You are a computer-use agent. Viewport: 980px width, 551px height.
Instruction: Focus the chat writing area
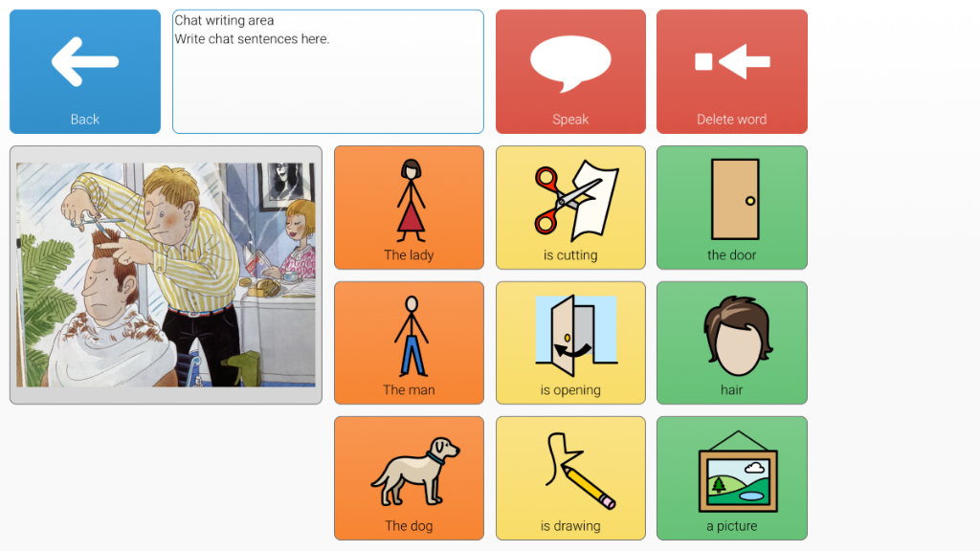[328, 71]
